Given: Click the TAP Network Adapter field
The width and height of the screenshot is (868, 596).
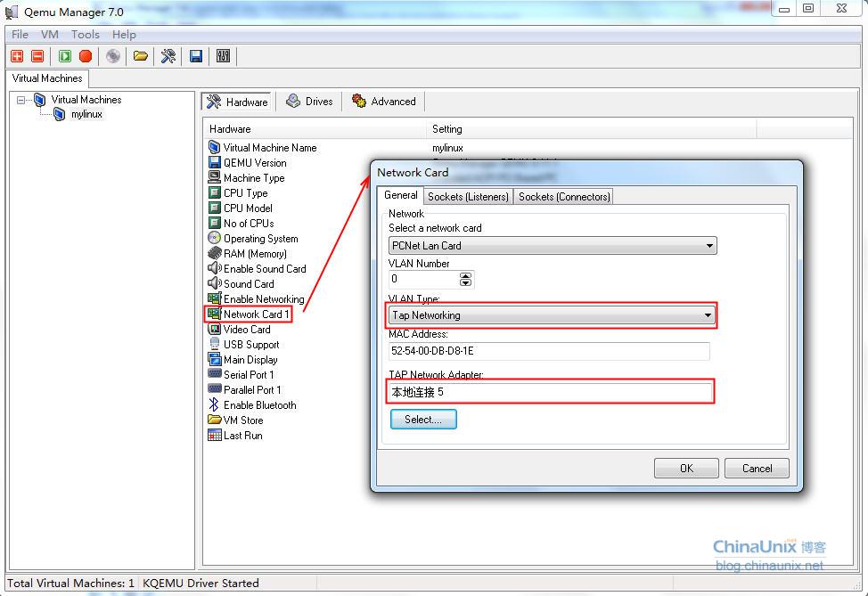Looking at the screenshot, I should [551, 392].
